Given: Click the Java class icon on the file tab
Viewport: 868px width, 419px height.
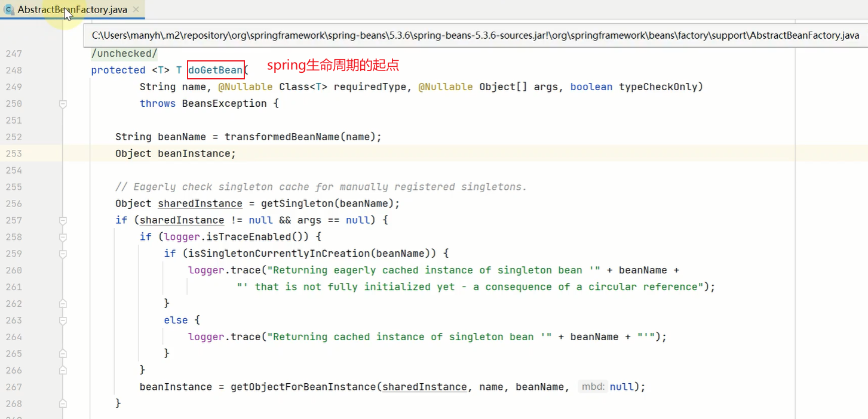Looking at the screenshot, I should (9, 10).
